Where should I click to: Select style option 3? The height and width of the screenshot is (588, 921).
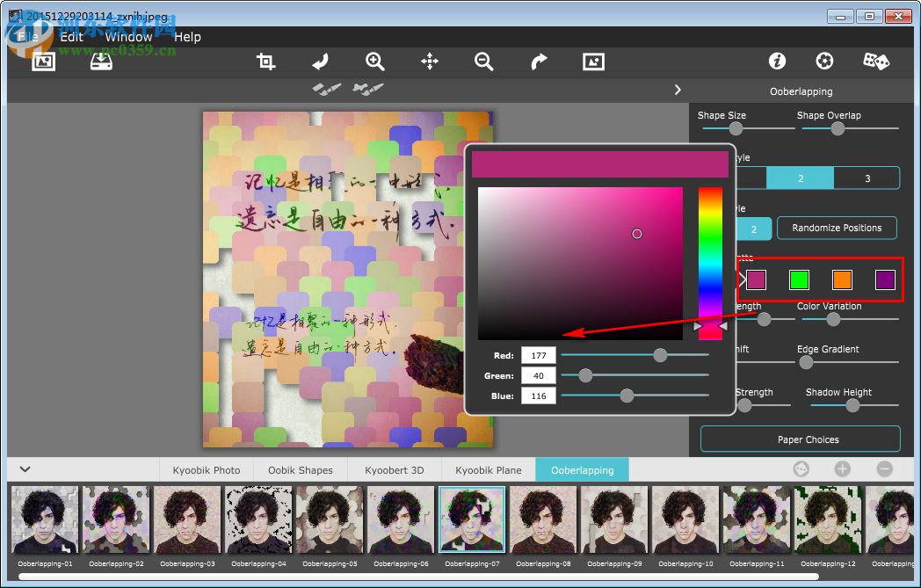tap(867, 178)
